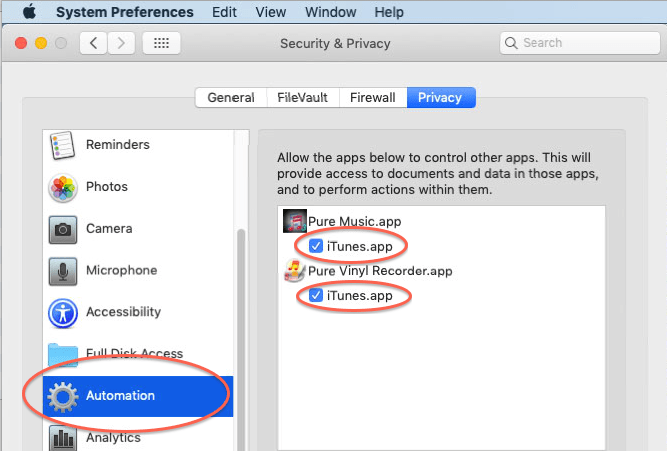
Task: Click the privacy list scrollbar
Action: (x=241, y=338)
